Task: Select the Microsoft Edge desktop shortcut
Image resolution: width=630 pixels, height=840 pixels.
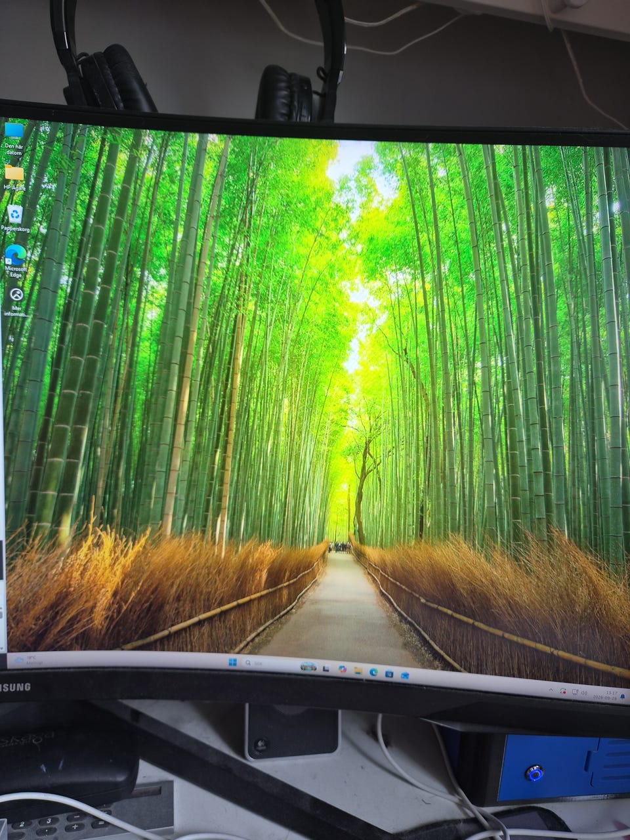Action: coord(15,260)
